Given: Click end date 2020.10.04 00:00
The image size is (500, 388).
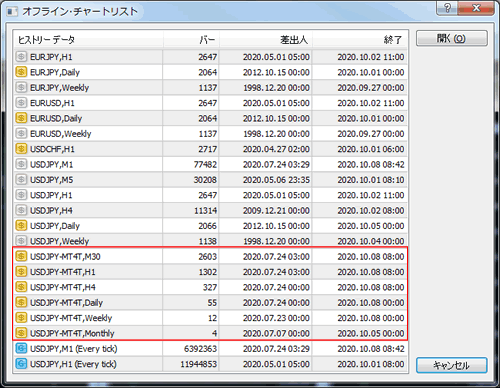Looking at the screenshot, I should (371, 241).
